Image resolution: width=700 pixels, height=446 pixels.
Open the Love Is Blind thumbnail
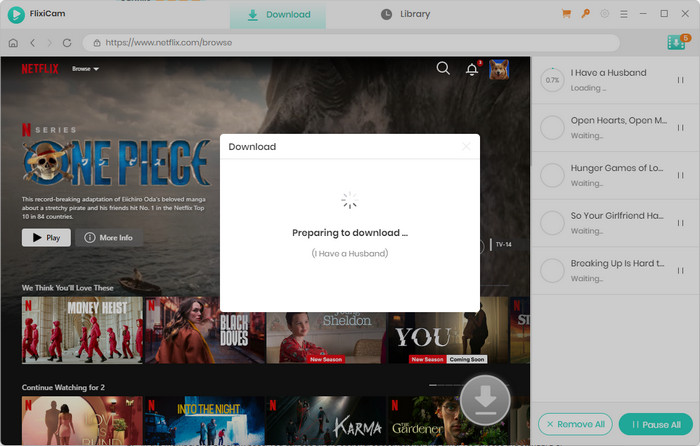coord(82,420)
